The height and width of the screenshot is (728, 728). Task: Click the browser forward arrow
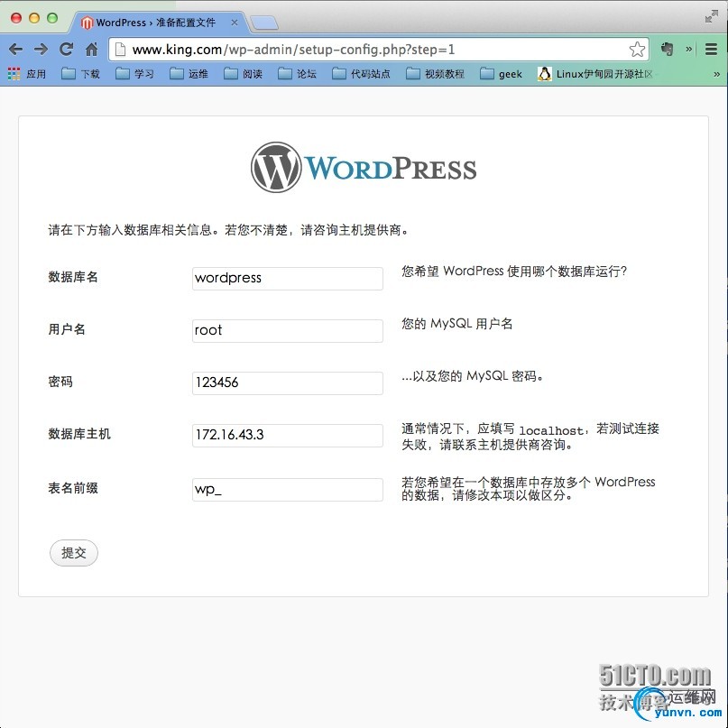coord(41,49)
